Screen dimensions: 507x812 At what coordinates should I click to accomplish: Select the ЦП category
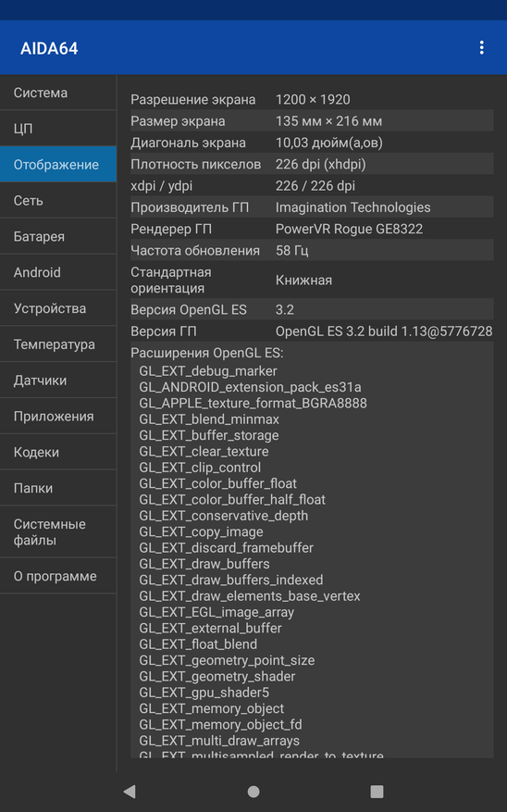pyautogui.click(x=58, y=129)
